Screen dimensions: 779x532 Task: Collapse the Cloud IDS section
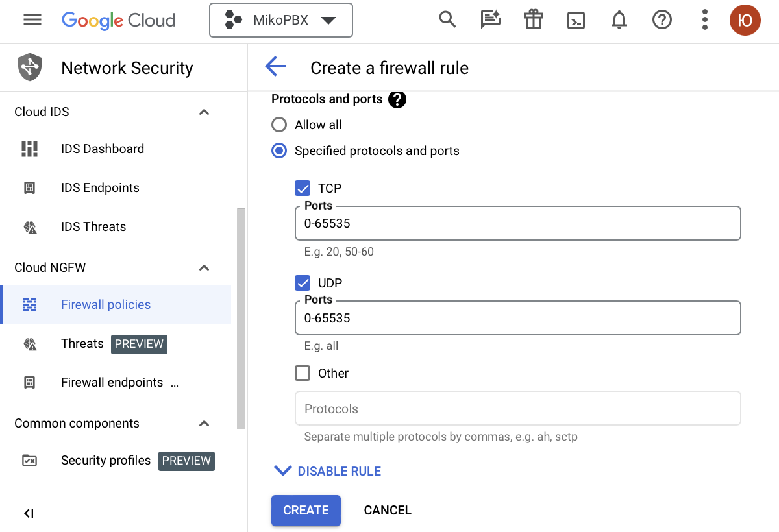204,112
